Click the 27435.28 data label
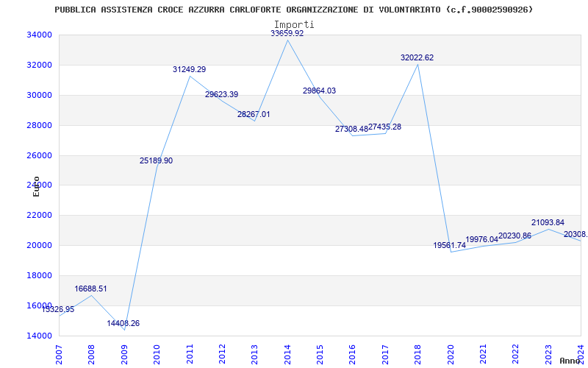The image size is (588, 368). tap(384, 127)
